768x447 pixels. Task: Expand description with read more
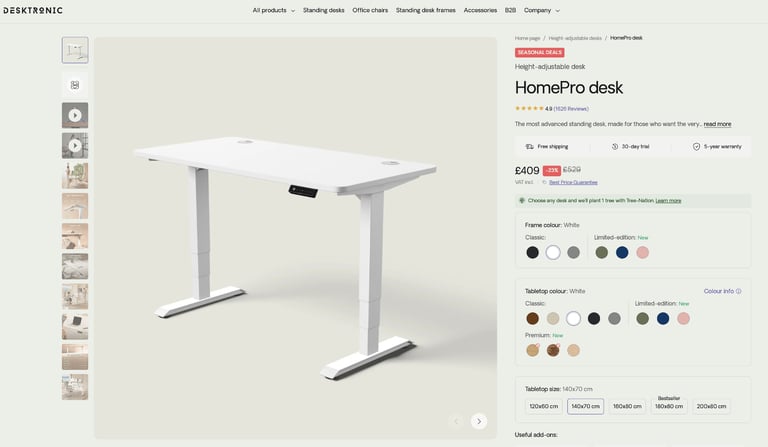(x=717, y=124)
